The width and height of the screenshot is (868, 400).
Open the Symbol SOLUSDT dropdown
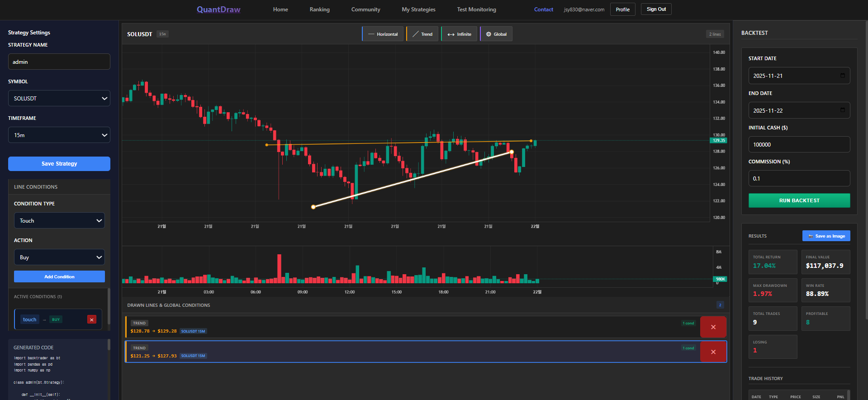click(59, 98)
